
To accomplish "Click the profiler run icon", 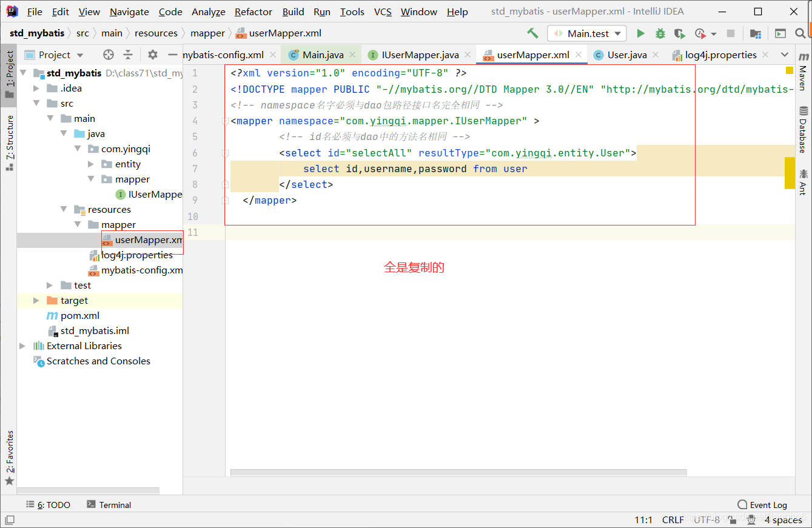I will (700, 33).
